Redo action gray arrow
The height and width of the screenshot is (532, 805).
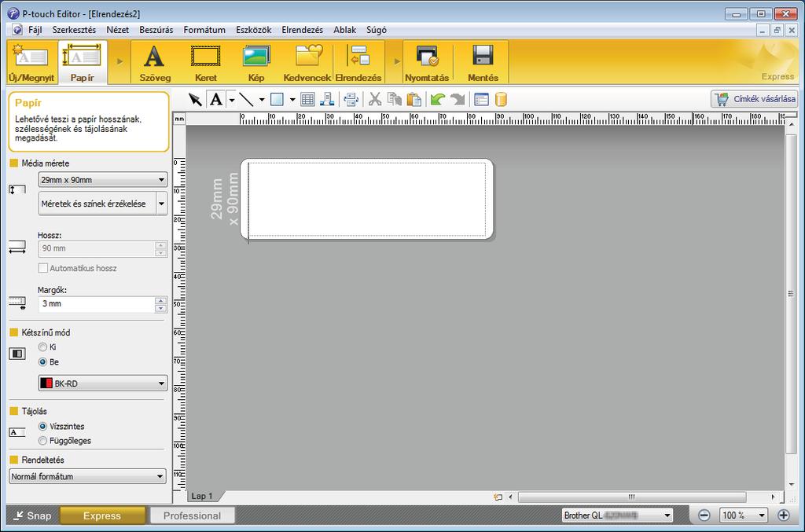click(x=457, y=99)
